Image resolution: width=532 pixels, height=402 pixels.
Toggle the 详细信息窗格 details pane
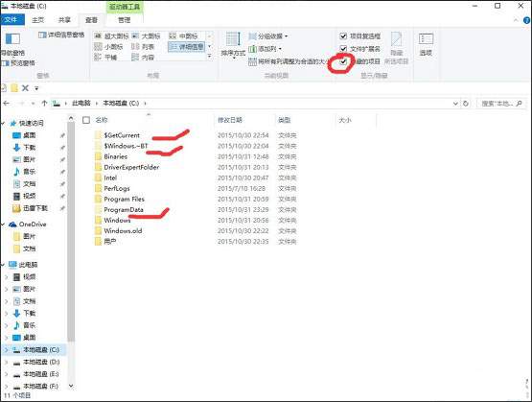[x=61, y=35]
